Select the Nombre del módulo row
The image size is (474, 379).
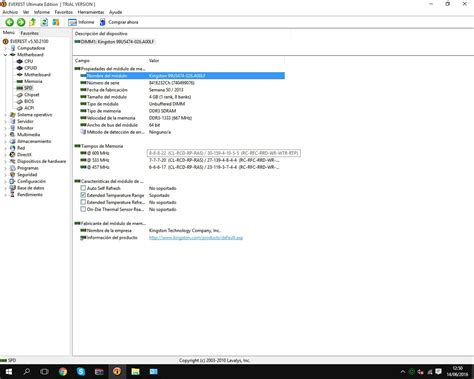[182, 76]
